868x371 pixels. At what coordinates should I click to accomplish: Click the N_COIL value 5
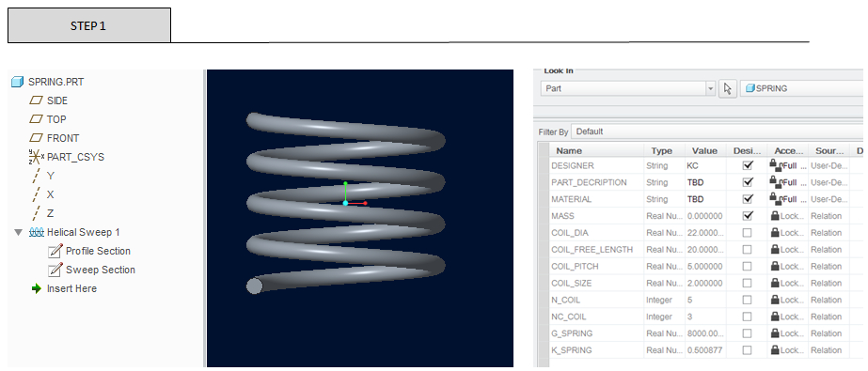point(689,300)
